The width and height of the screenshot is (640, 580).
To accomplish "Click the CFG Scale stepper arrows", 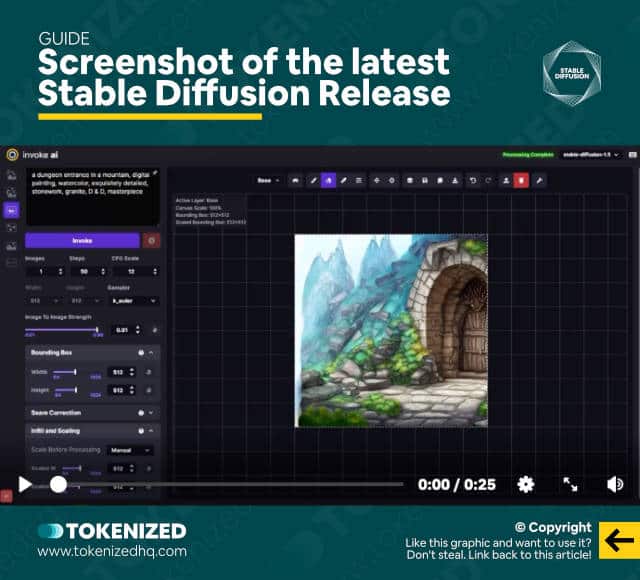I will tap(155, 271).
